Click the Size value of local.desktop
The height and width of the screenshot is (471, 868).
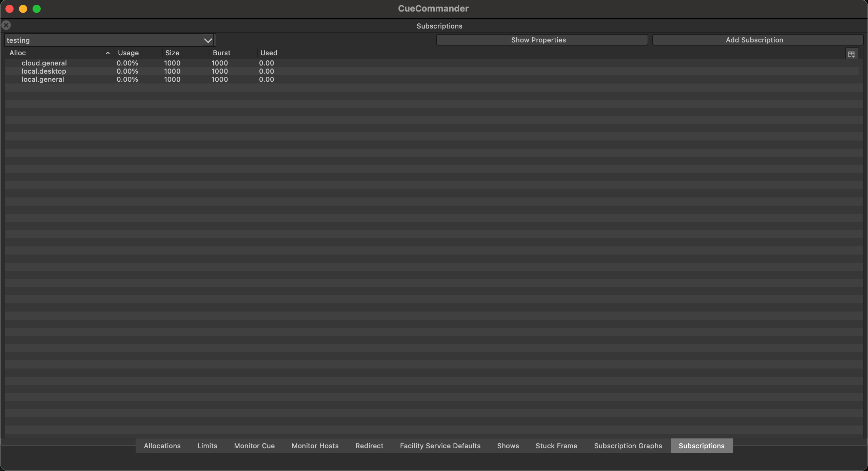[x=172, y=71]
